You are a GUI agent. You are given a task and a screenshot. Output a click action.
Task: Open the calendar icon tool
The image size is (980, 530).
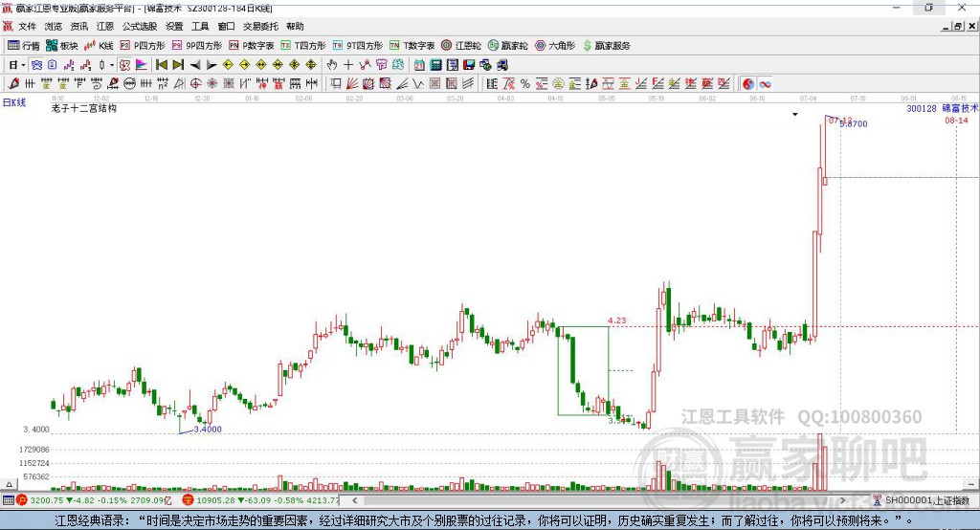419,65
